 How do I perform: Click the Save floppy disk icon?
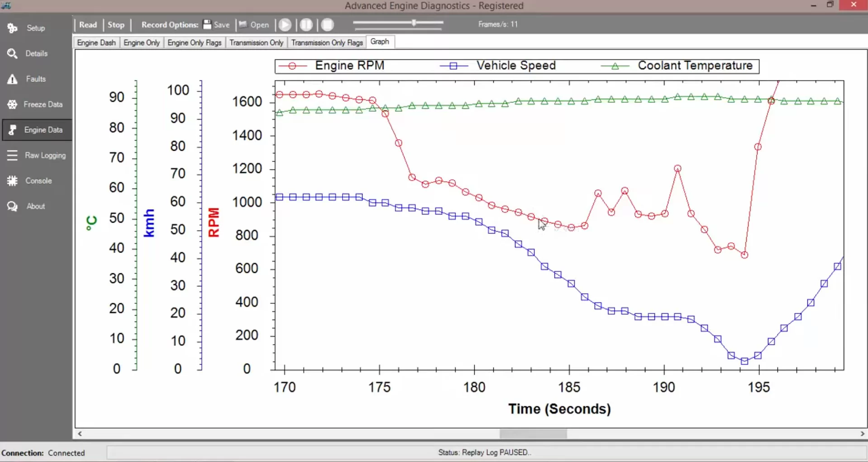[207, 24]
